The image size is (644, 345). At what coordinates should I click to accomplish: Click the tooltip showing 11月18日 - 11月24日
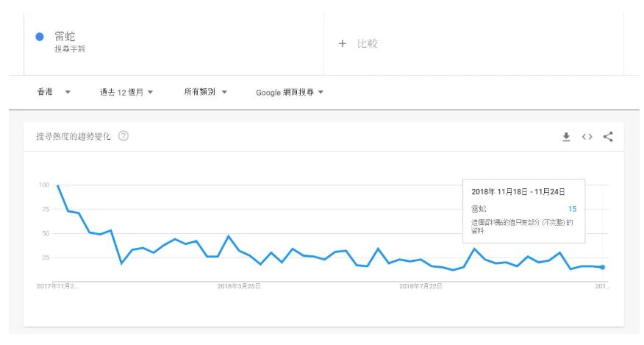click(523, 210)
